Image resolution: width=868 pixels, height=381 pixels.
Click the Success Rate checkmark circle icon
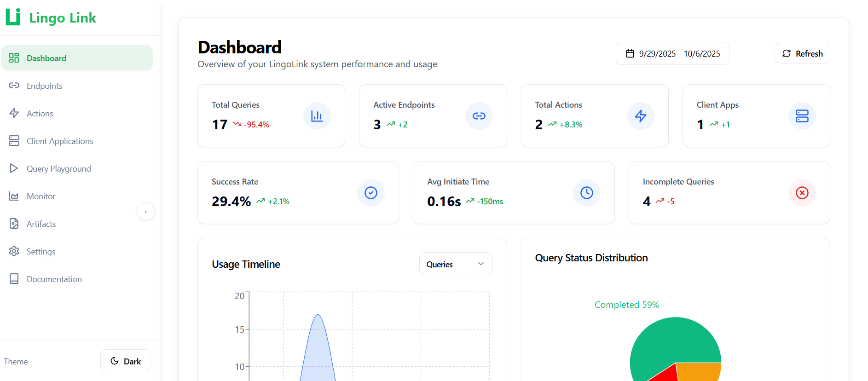370,193
